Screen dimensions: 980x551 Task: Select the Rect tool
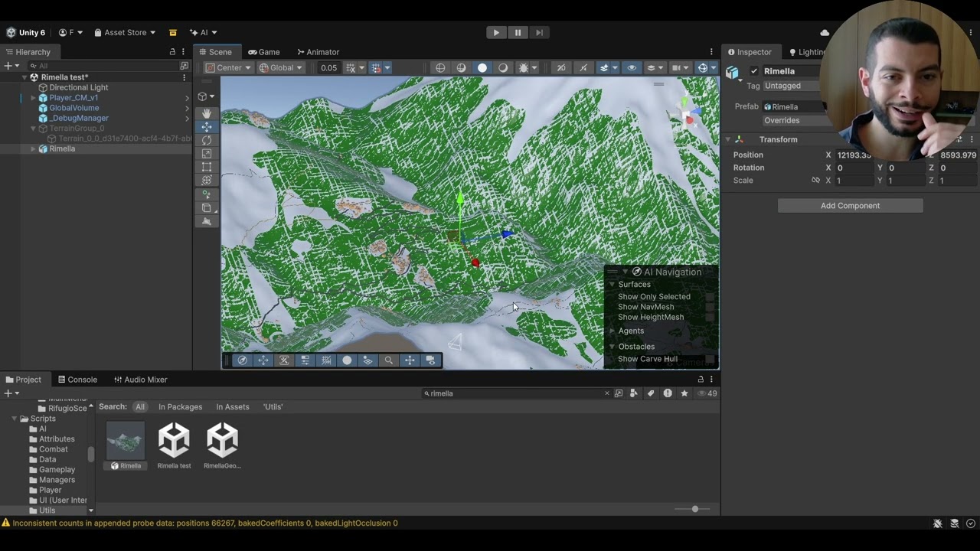point(207,167)
